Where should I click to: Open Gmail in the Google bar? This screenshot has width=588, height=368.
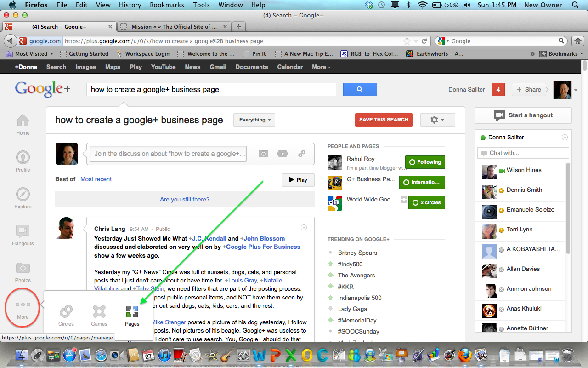[218, 67]
